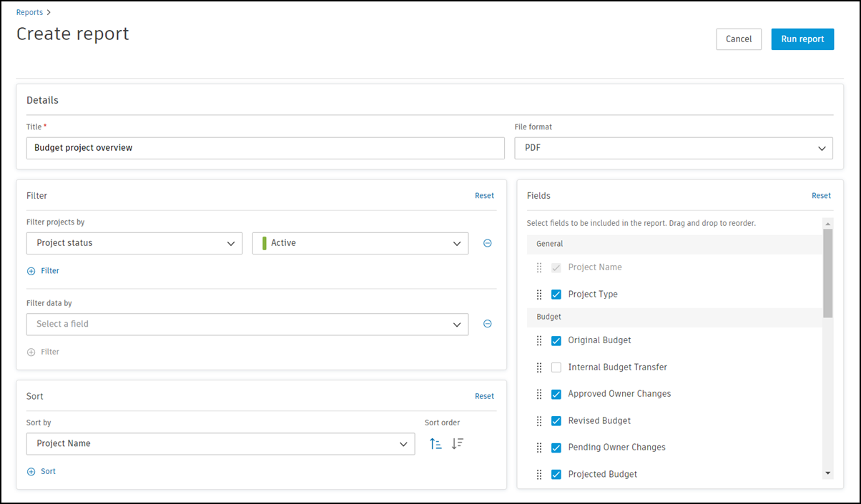Click drag handle beside Original Budget
The width and height of the screenshot is (861, 504).
[539, 341]
